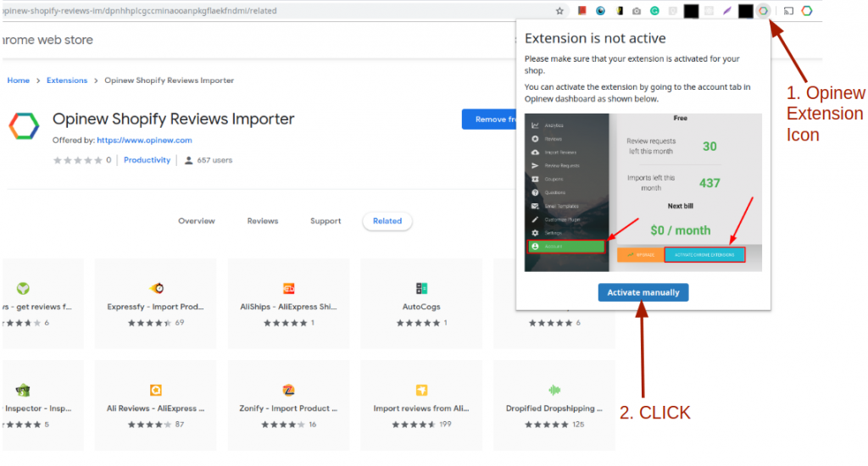868x466 pixels.
Task: Click the star rating of Opinew extension
Action: tap(77, 160)
